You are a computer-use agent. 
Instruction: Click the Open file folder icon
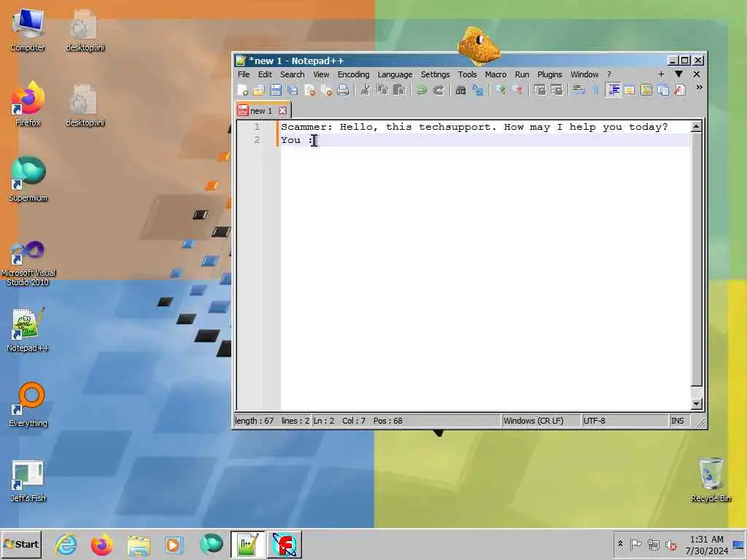259,90
